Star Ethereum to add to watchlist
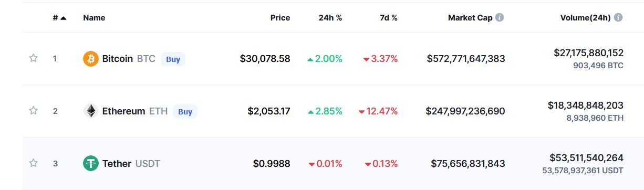 [x=33, y=111]
